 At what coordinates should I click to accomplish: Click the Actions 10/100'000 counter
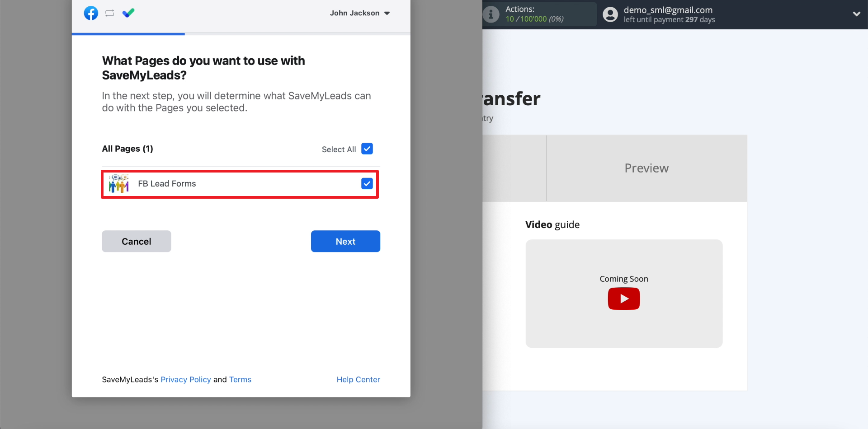[x=534, y=19]
